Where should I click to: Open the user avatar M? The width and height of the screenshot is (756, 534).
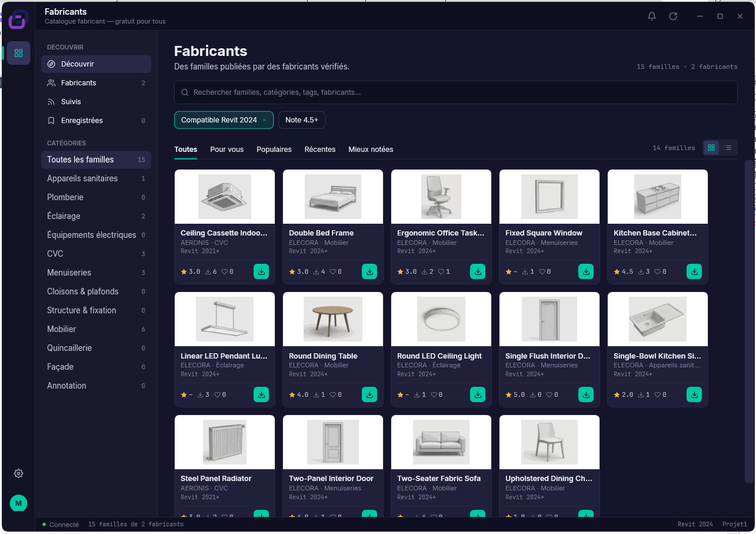tap(18, 503)
